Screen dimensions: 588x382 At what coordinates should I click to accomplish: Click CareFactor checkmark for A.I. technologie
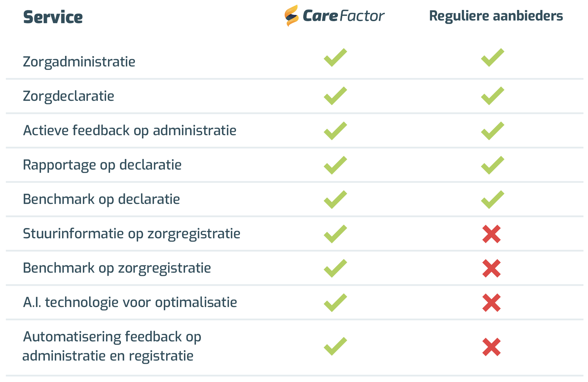[x=335, y=303]
